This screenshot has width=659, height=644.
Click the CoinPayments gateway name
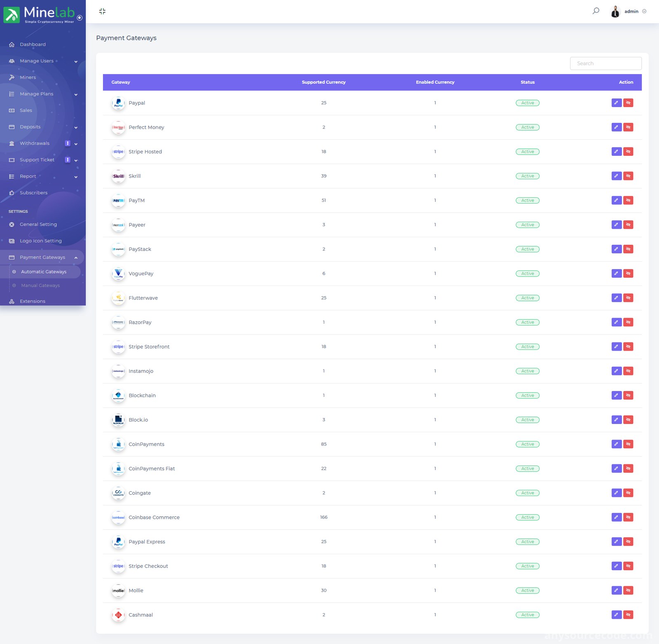coord(146,444)
